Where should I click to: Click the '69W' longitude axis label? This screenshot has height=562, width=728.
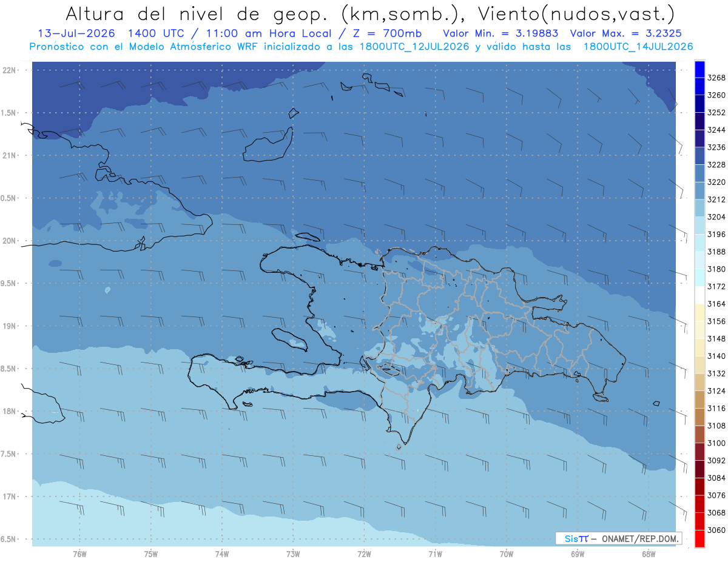(578, 554)
